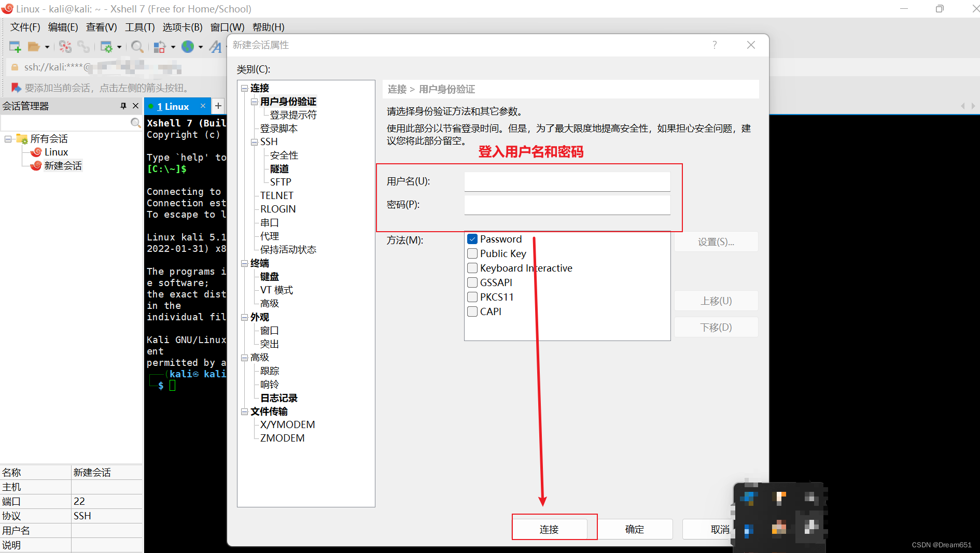980x553 pixels.
Task: Open the 文件(F) menu
Action: [25, 27]
